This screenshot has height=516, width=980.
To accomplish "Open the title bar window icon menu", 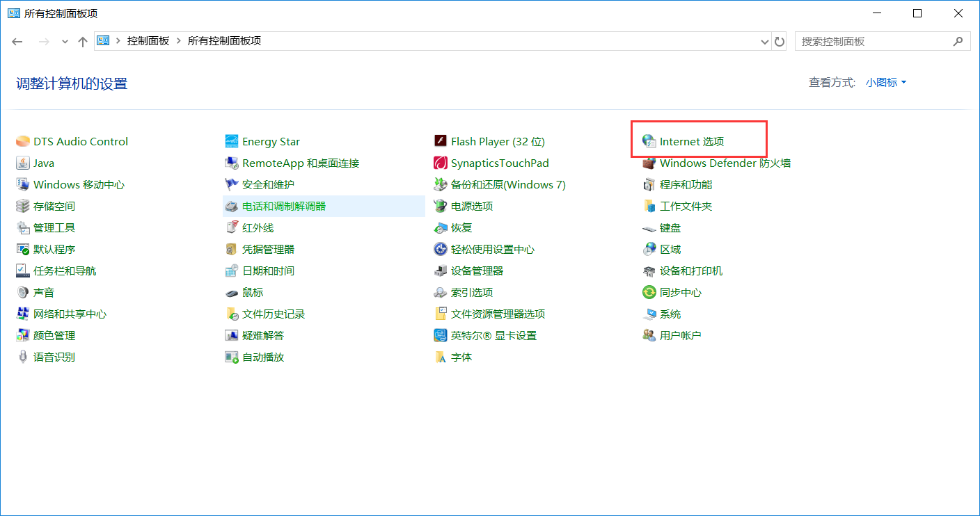I will pos(14,13).
